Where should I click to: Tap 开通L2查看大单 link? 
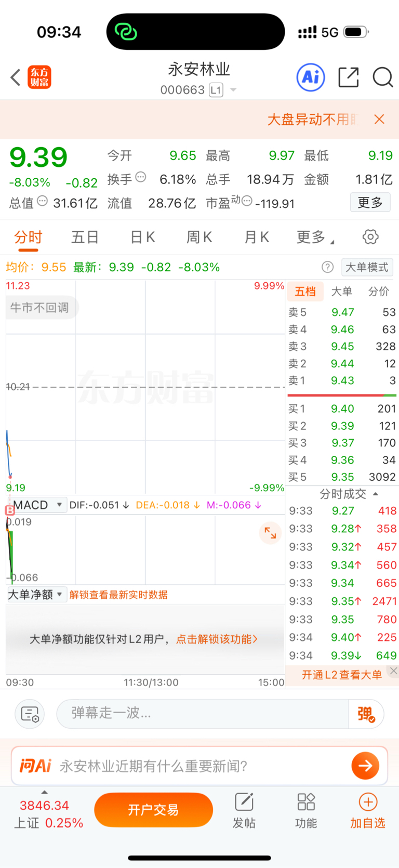(x=341, y=675)
